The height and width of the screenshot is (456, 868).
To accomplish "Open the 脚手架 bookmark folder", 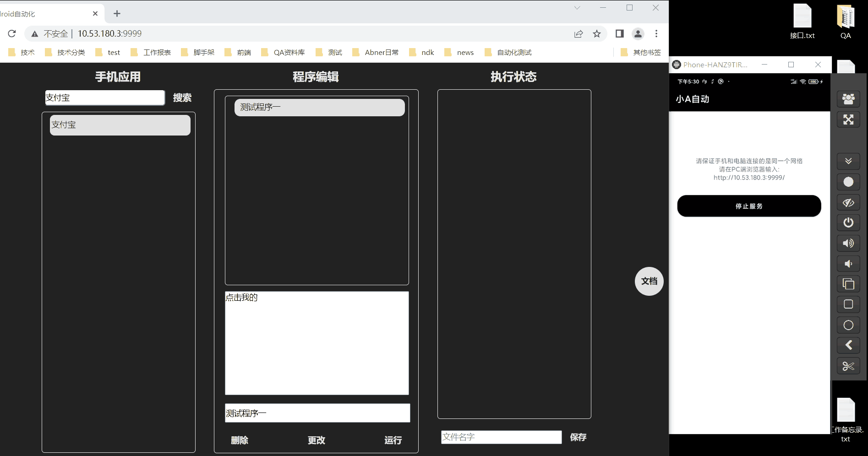I will tap(198, 52).
